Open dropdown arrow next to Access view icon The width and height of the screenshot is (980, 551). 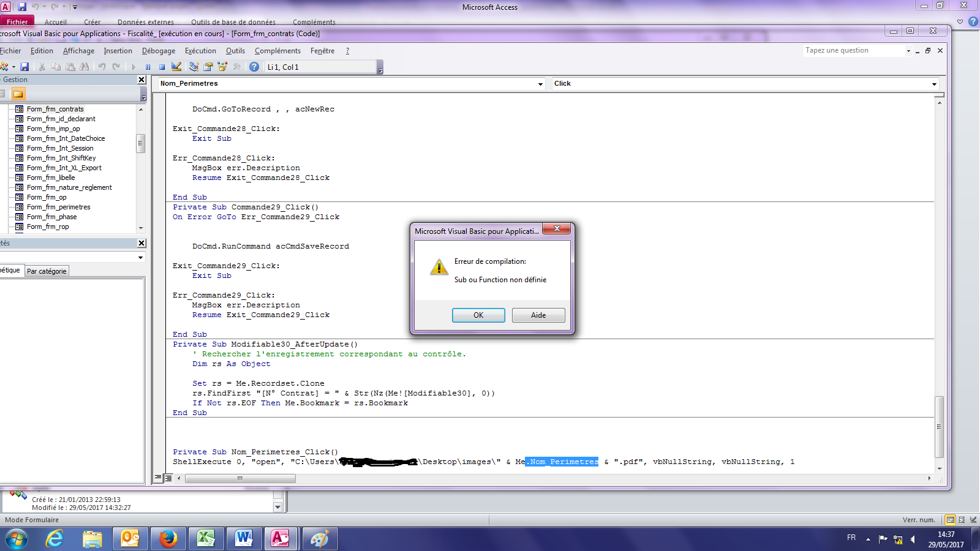pos(13,67)
